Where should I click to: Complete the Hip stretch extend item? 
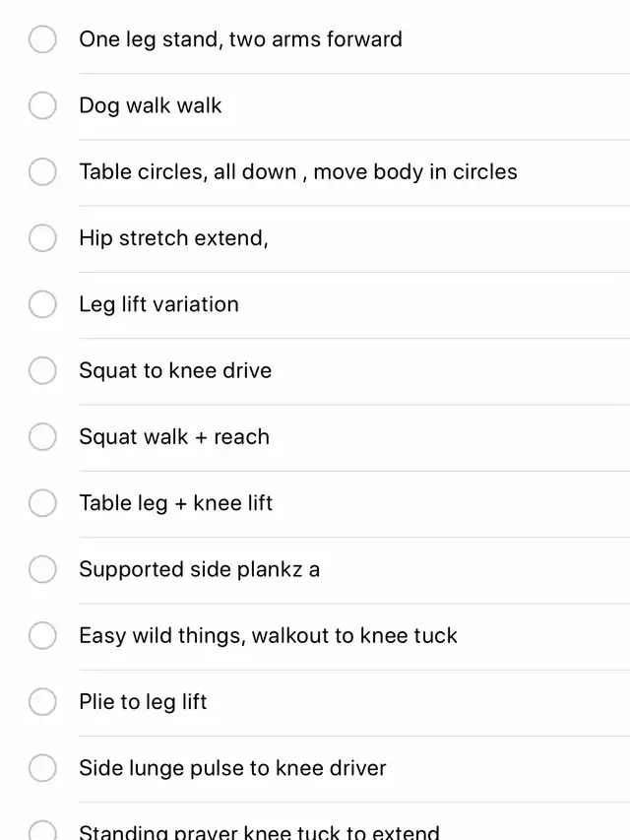pyautogui.click(x=42, y=238)
